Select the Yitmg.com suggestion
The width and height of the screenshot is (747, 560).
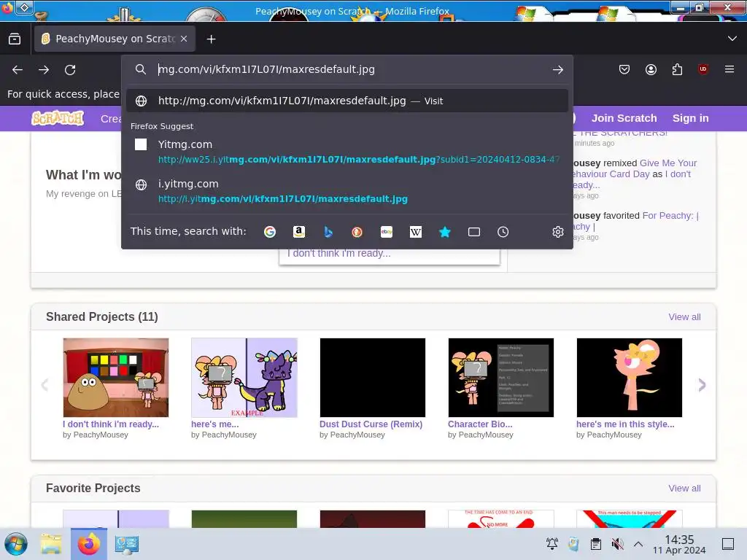click(x=347, y=152)
